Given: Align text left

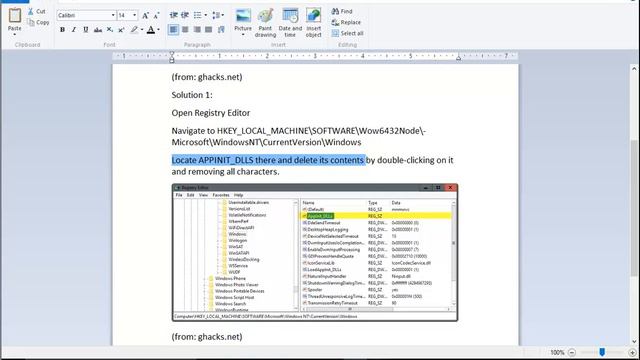Looking at the screenshot, I should (x=173, y=29).
